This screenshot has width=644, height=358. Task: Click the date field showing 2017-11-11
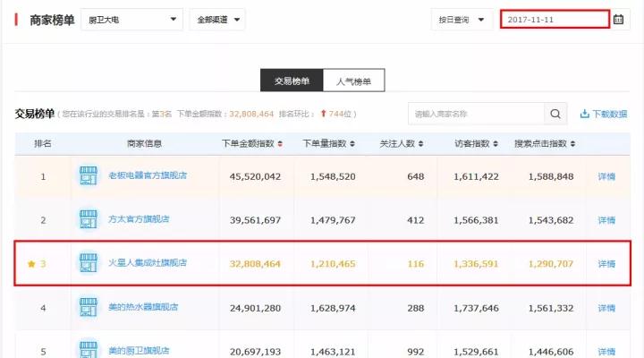(555, 20)
